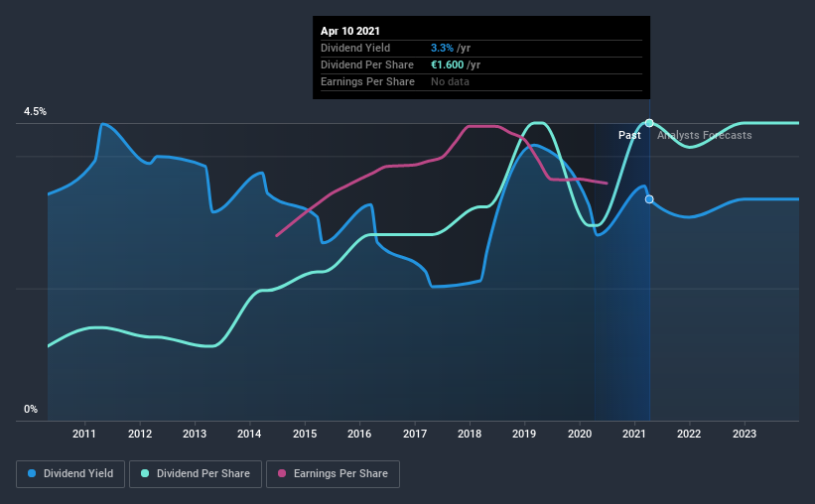Click the 'No data' earnings value in tooltip

pyautogui.click(x=450, y=81)
